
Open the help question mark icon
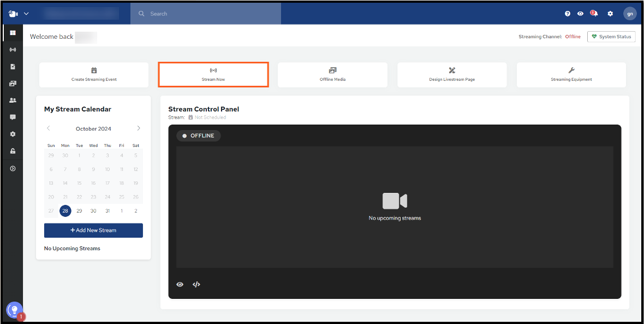(568, 14)
